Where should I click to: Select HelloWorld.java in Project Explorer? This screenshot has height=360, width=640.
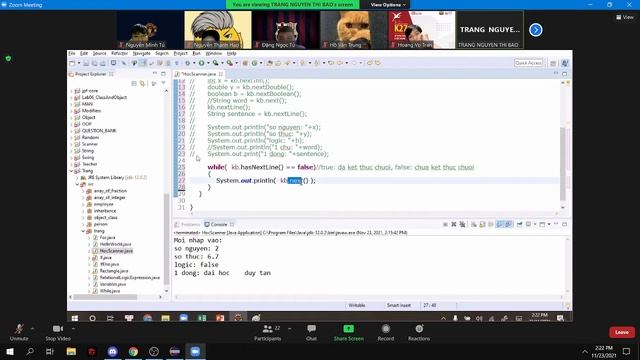tap(115, 244)
